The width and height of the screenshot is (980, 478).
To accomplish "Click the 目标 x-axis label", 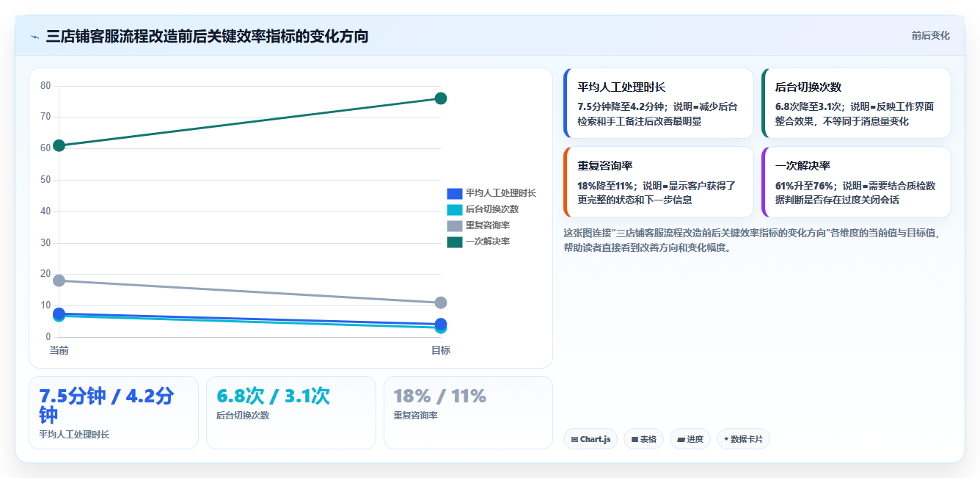I will click(441, 350).
